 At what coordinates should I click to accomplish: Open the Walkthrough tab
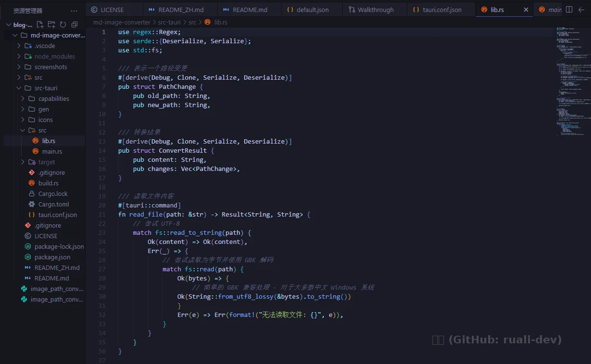click(x=374, y=9)
